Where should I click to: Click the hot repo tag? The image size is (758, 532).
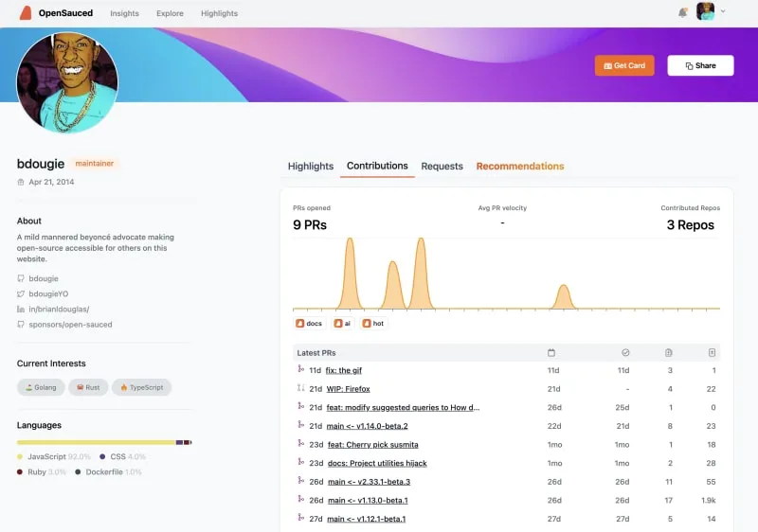click(x=373, y=324)
